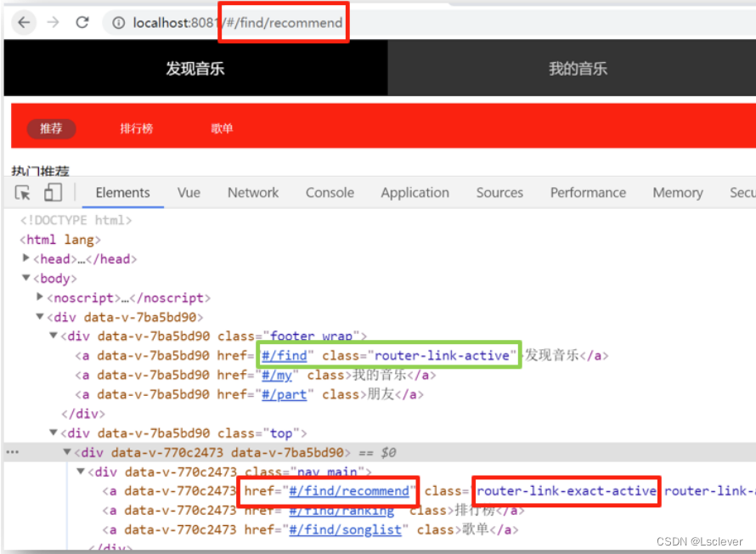Collapse the body element in DOM tree
The height and width of the screenshot is (554, 756).
tap(26, 278)
